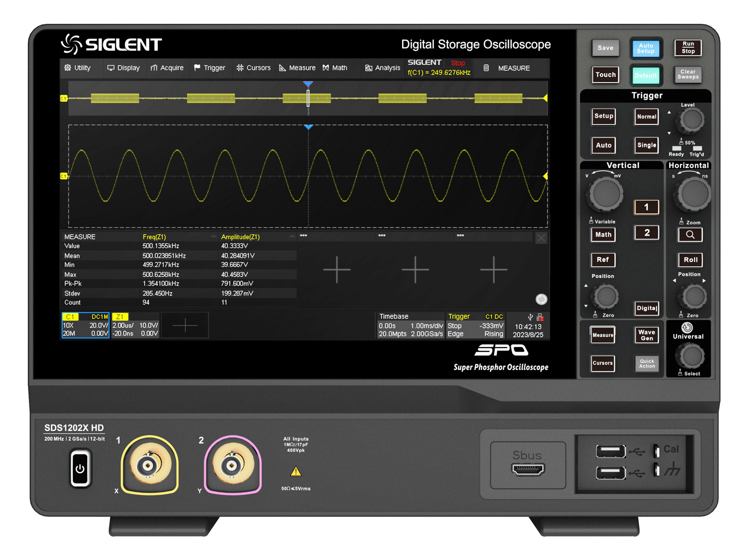Open the Timebase settings box
Screen dimensions: 747x560
(x=411, y=325)
